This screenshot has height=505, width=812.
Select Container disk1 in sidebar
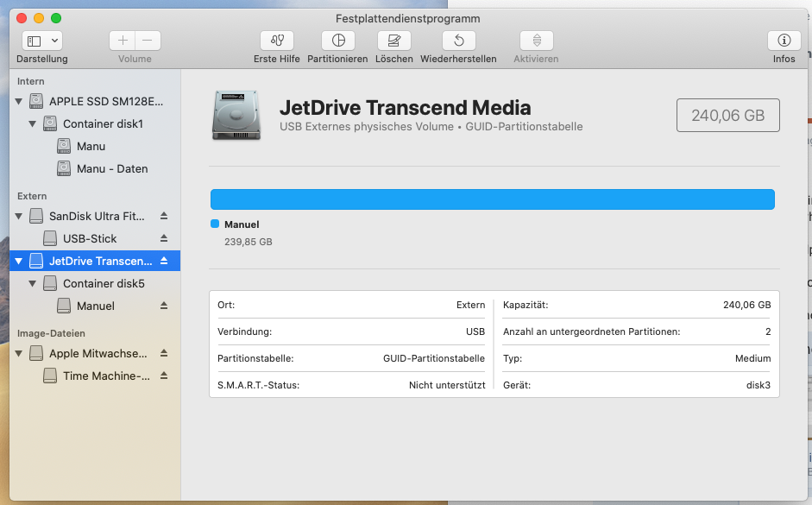[95, 123]
